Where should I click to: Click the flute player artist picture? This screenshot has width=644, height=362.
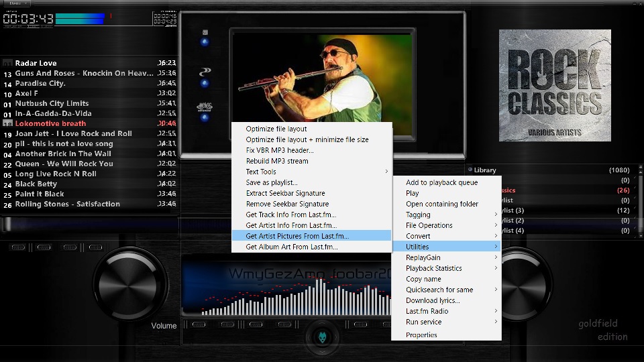pyautogui.click(x=323, y=78)
